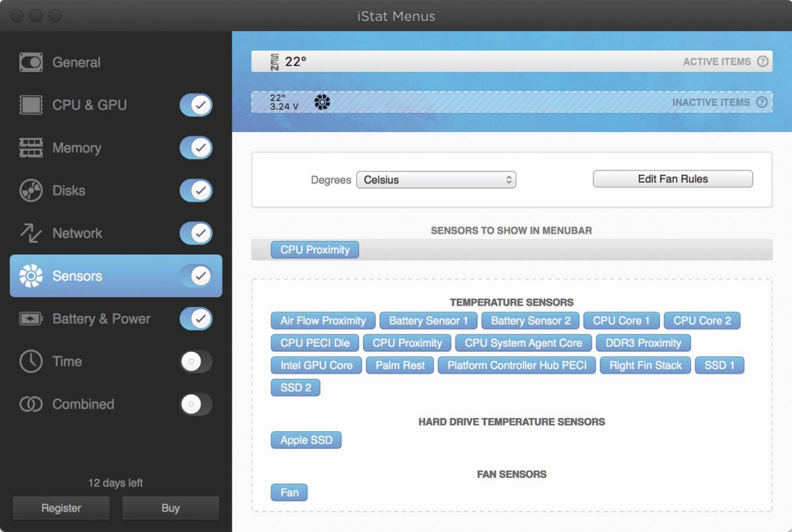The image size is (792, 532).
Task: Select Platform Controller Hub PECI sensor
Action: (x=517, y=366)
